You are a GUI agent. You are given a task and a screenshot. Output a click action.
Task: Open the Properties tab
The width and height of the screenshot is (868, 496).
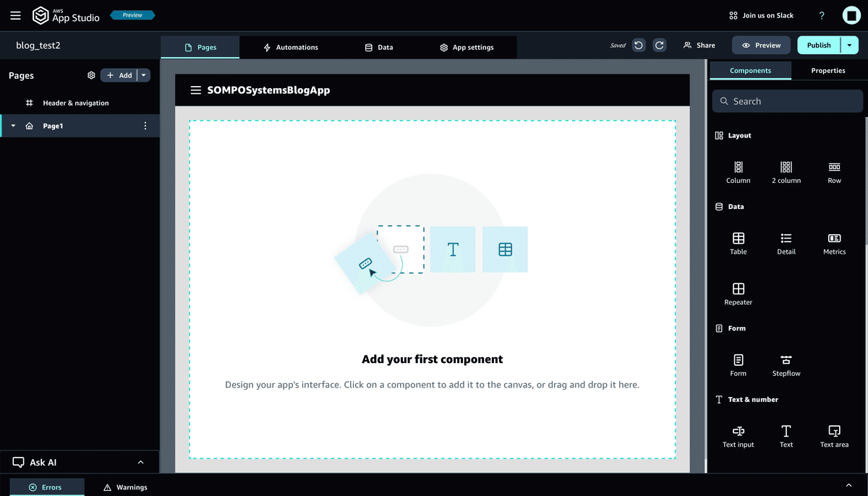pos(827,70)
